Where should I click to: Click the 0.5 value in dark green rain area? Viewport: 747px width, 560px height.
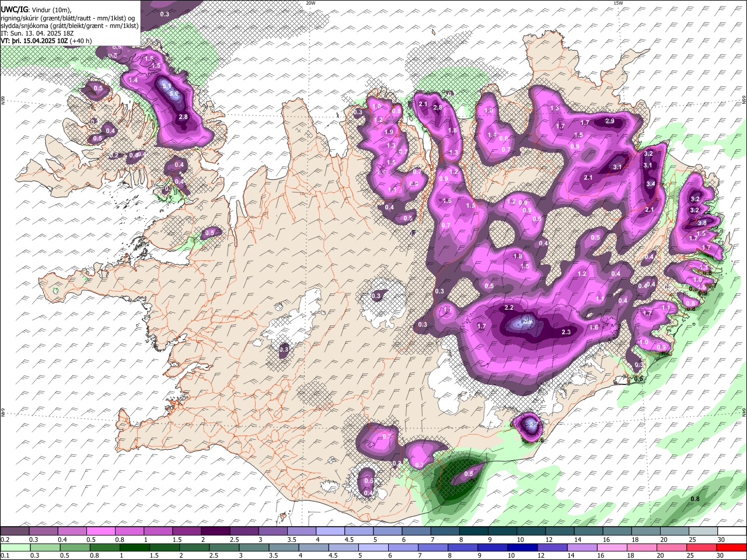pyautogui.click(x=469, y=474)
